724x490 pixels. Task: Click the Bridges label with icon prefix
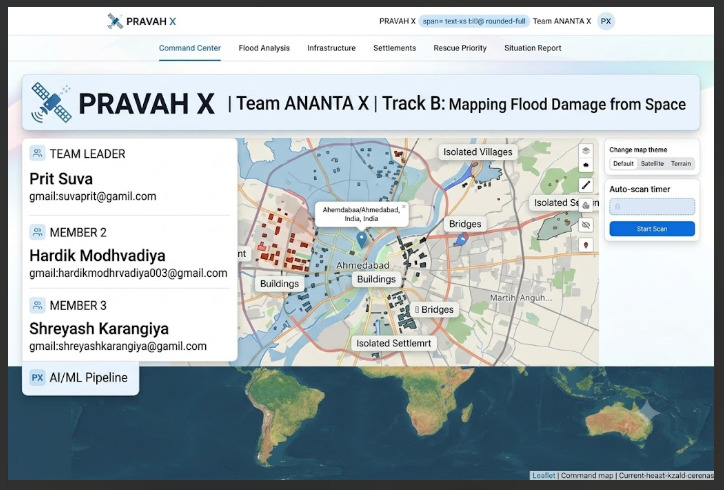click(x=434, y=309)
